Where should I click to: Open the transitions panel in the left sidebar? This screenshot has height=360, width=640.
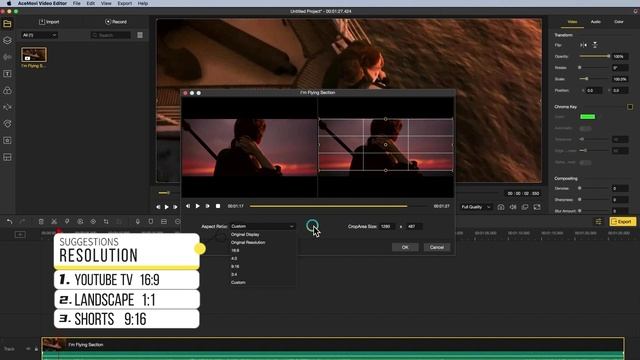pos(7,107)
